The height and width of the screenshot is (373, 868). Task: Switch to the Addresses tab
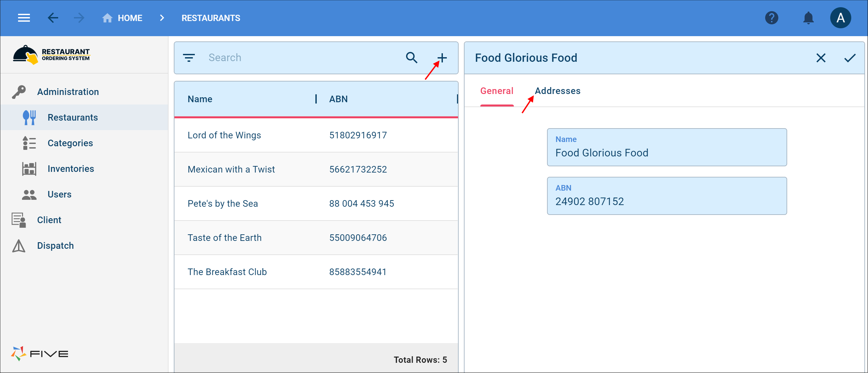[557, 91]
